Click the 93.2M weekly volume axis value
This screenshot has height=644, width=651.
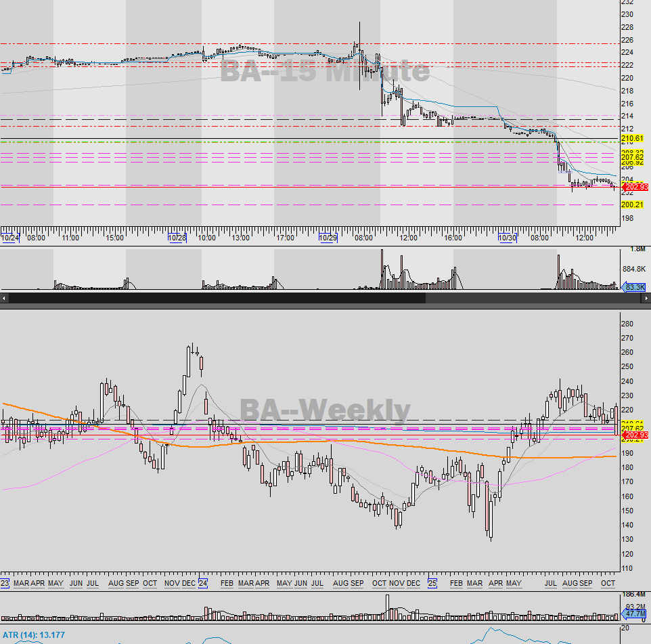(635, 607)
